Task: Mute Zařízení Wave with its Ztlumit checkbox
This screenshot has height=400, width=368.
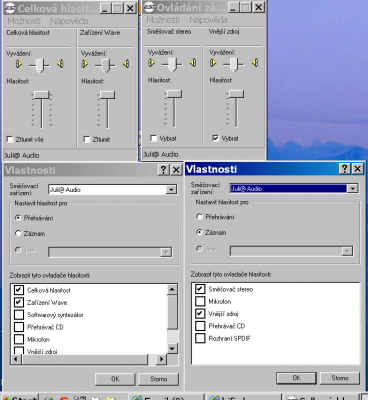Action: click(x=87, y=139)
